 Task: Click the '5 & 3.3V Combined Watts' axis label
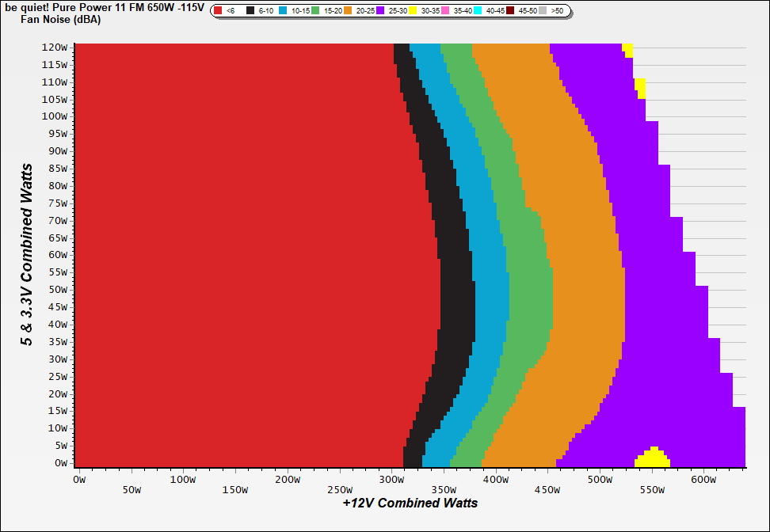click(x=28, y=254)
